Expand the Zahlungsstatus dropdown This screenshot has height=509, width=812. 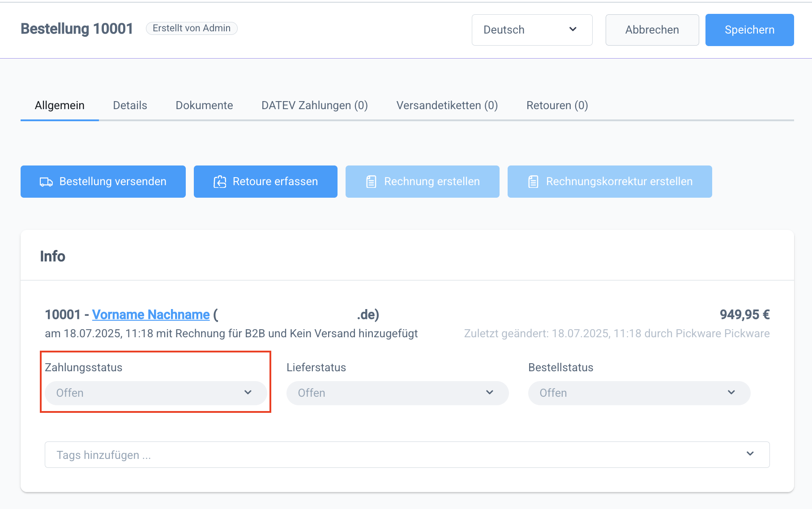click(156, 393)
